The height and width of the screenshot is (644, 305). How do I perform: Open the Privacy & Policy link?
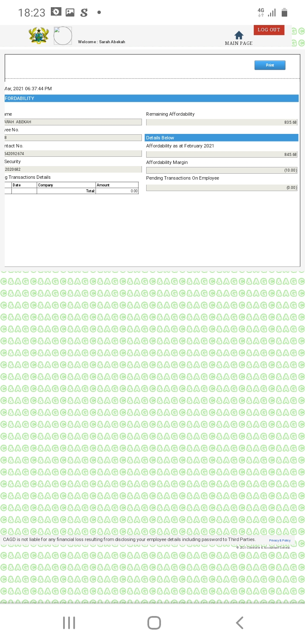coord(280,540)
